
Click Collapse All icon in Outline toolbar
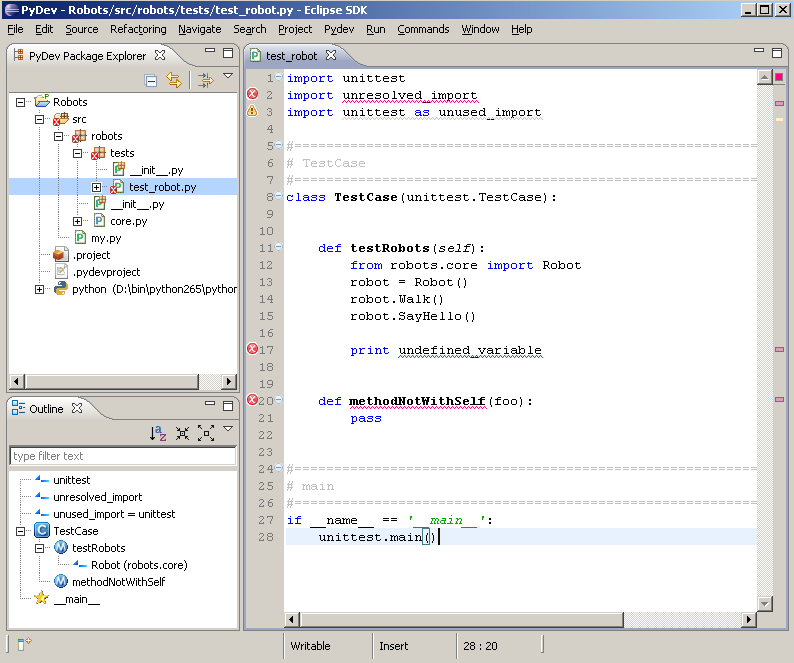182,433
